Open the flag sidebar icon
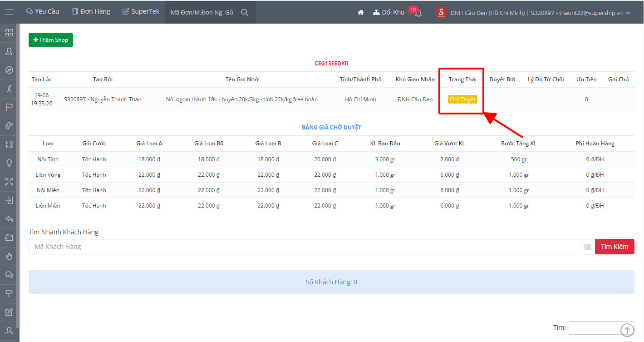This screenshot has height=342, width=644. point(9,107)
